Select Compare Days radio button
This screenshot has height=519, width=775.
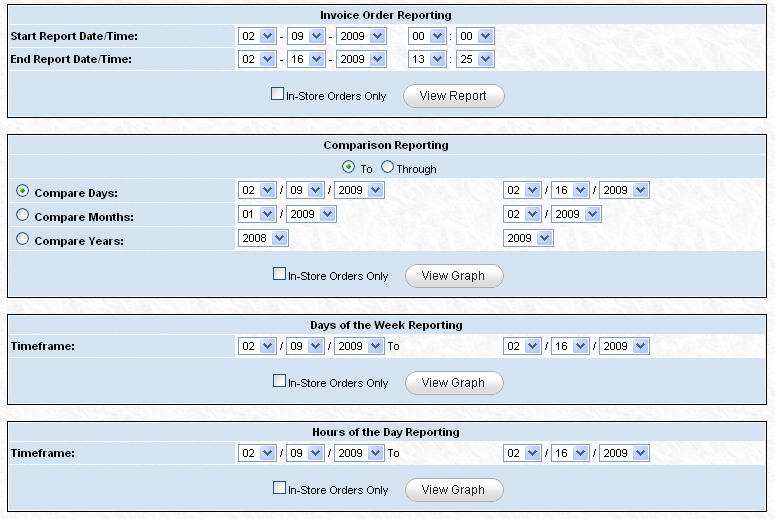(x=22, y=191)
